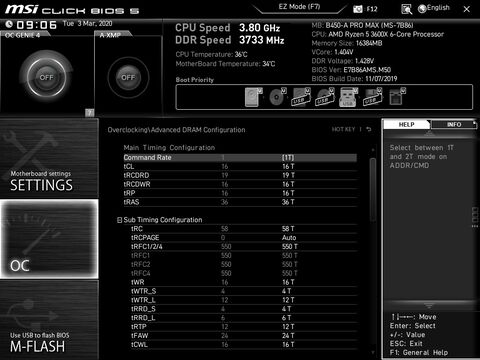Edit the tCL 16 T value
This screenshot has height=360, width=480.
(288, 166)
